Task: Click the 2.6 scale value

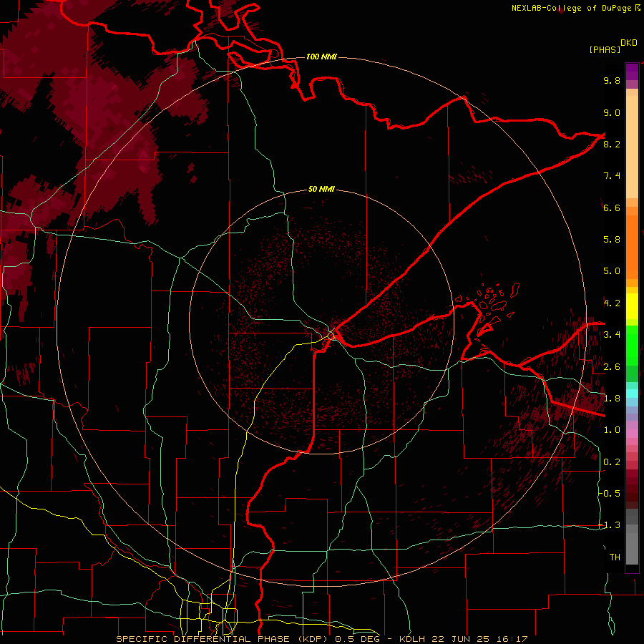Action: tap(612, 367)
